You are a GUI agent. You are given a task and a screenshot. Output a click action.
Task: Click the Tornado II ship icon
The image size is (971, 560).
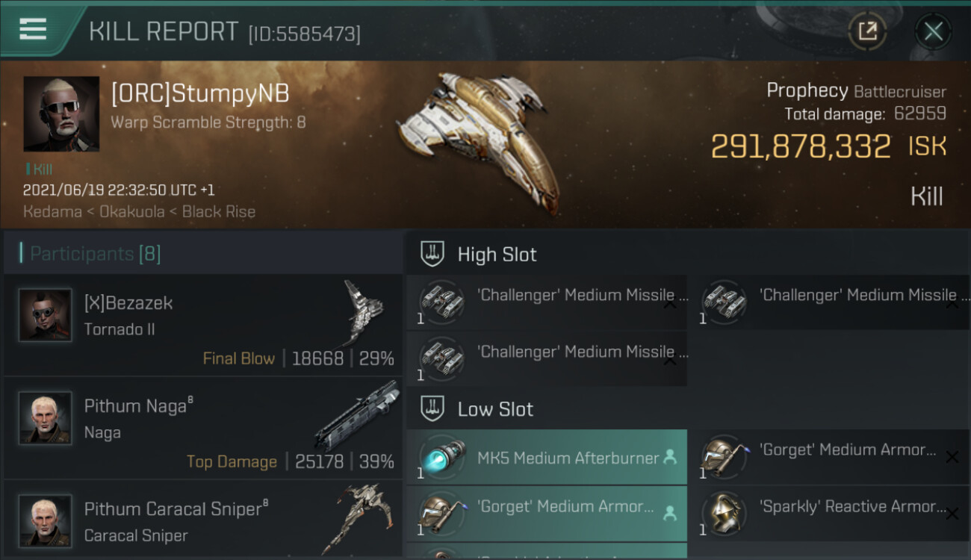point(364,312)
